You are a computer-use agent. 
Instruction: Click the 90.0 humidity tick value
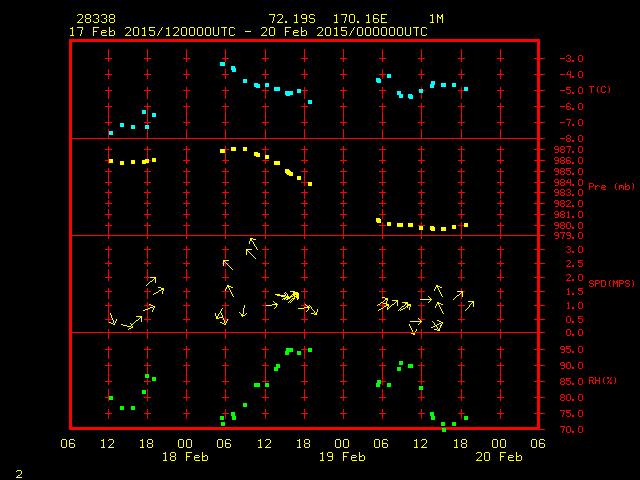pos(571,366)
